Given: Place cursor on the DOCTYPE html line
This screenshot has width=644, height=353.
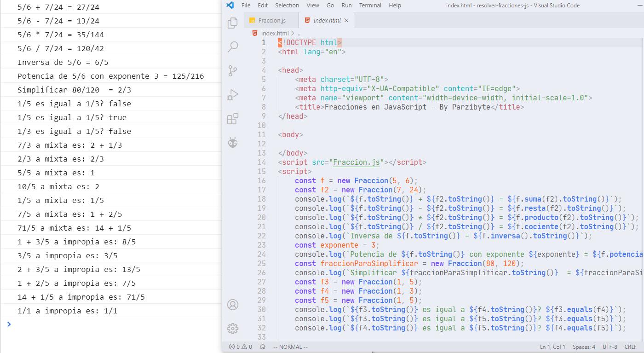Looking at the screenshot, I should (310, 43).
